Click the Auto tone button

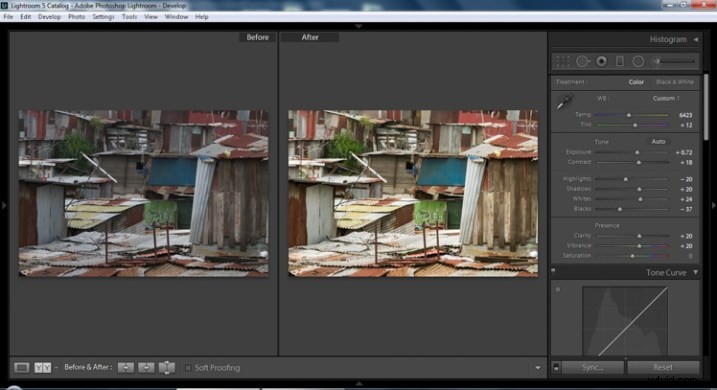658,142
